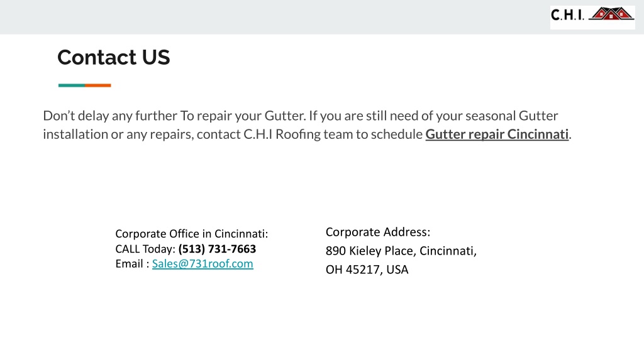The height and width of the screenshot is (362, 644).
Task: Select the phone number (513) 731-7663
Action: (217, 249)
